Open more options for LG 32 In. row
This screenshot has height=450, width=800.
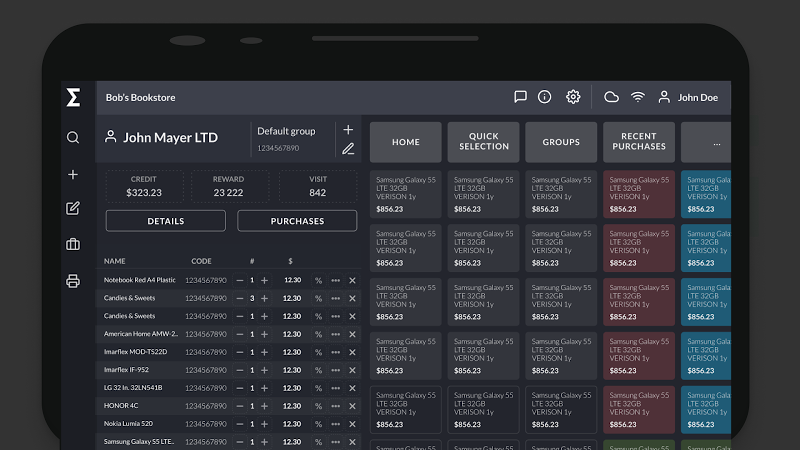(x=335, y=388)
